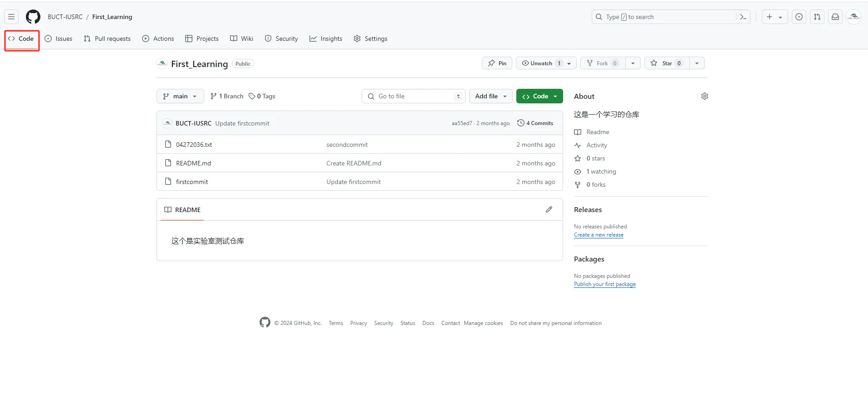Switch to the Pull requests tab
868x407 pixels.
pos(108,39)
